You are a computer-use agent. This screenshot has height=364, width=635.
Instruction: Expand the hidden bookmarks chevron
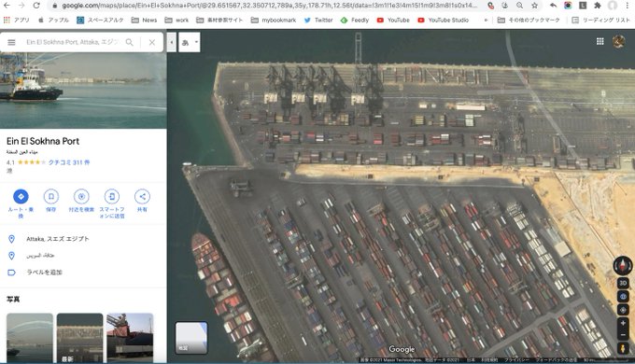coord(486,20)
